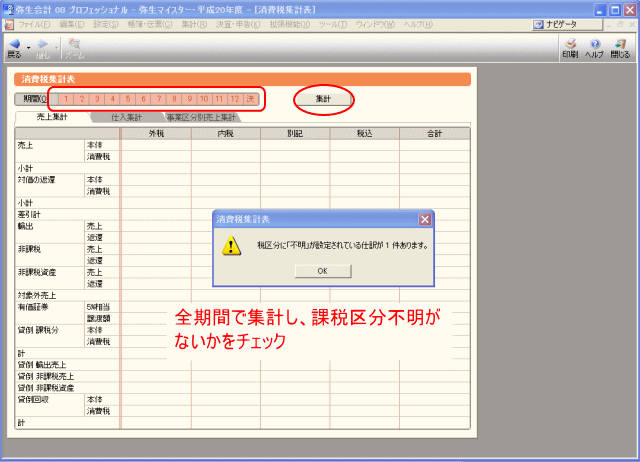Select period month 3
Screen dimensions: 640x462
pyautogui.click(x=97, y=99)
